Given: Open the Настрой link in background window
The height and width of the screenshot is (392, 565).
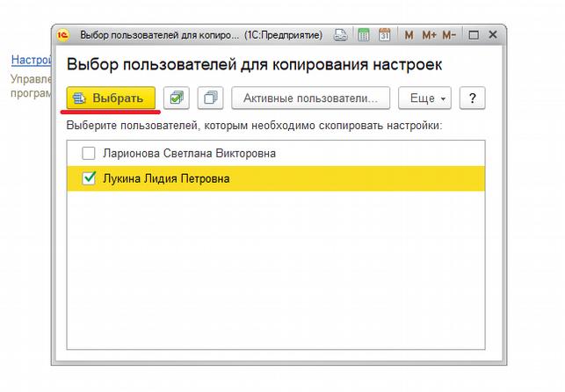Looking at the screenshot, I should [31, 60].
